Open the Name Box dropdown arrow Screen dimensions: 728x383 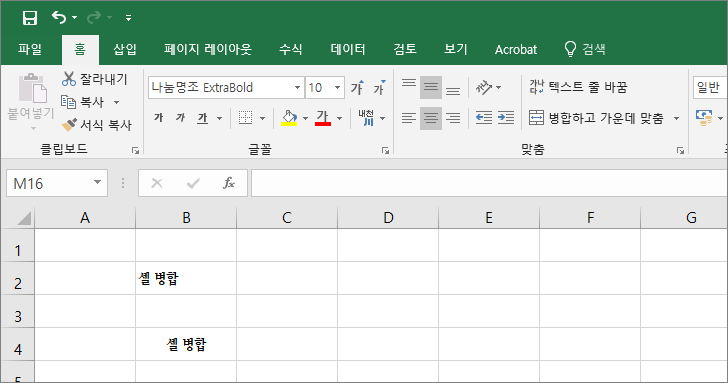click(x=98, y=182)
